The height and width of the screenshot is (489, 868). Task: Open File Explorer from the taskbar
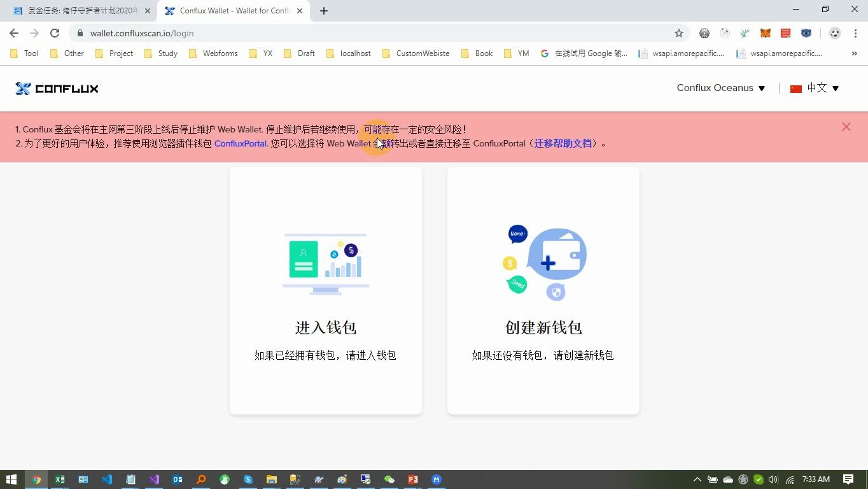point(272,479)
